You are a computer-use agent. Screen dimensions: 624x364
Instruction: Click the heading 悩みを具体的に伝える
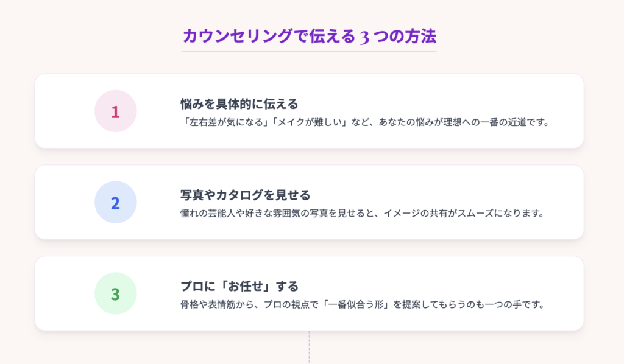pos(239,104)
